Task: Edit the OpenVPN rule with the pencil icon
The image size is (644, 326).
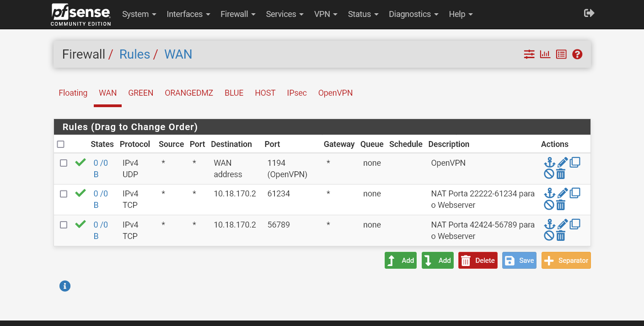Action: click(x=562, y=162)
